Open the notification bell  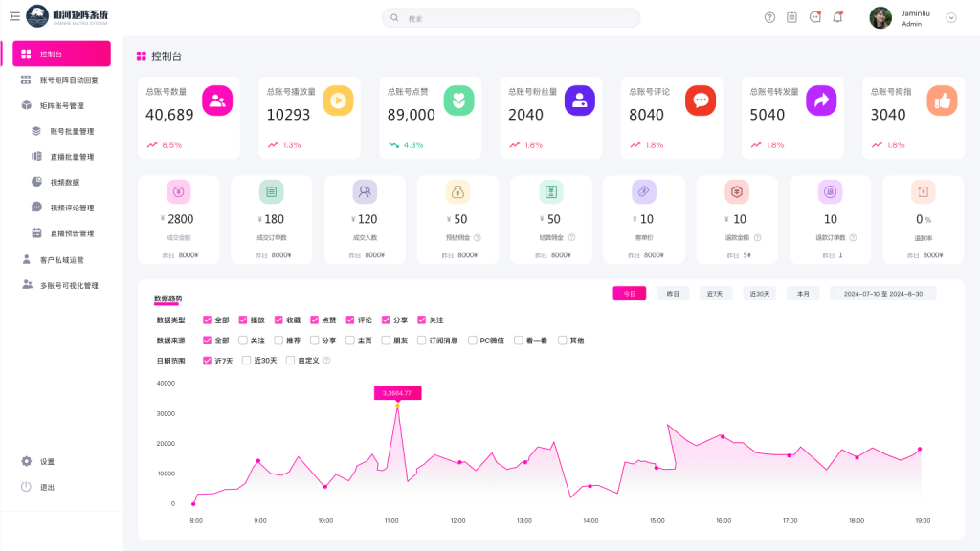point(837,17)
